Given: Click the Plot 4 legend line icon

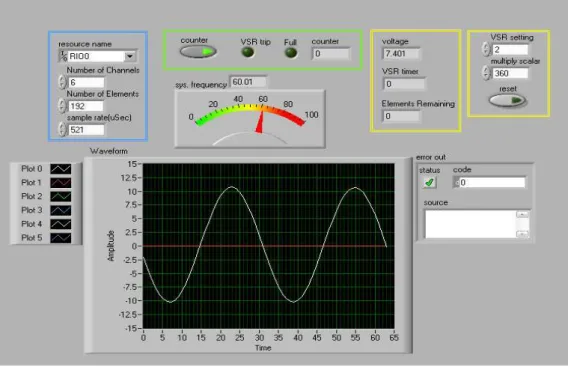Looking at the screenshot, I should 60,224.
